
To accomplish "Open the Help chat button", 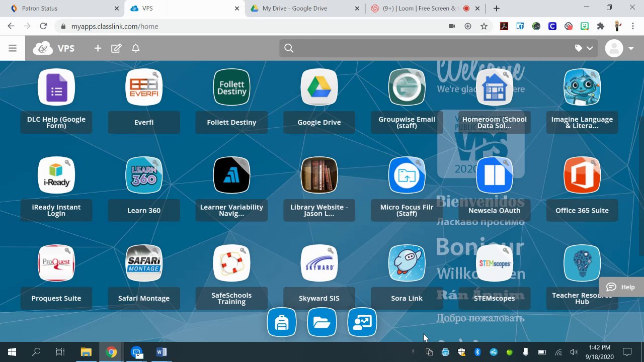I will point(621,287).
